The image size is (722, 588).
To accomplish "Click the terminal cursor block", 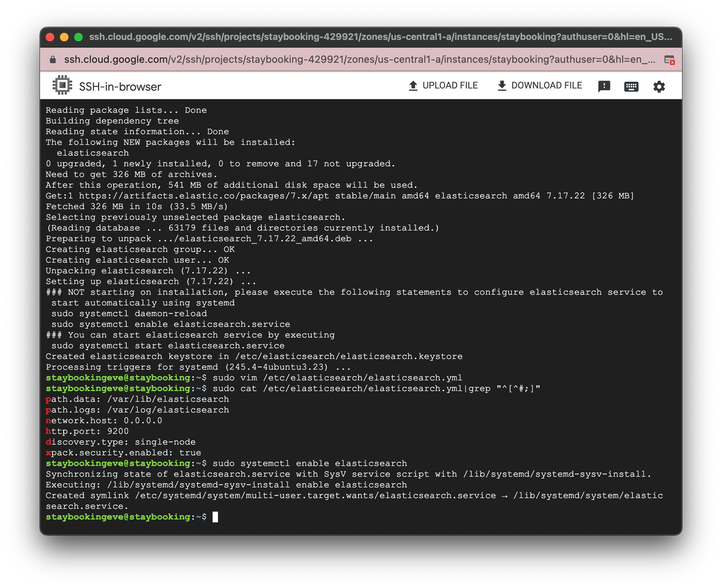I will [x=216, y=517].
